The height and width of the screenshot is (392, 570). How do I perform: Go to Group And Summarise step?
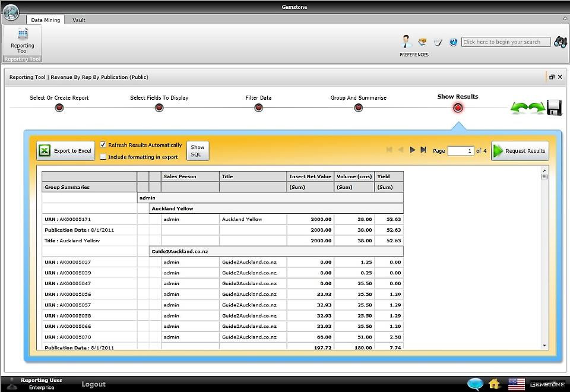pyautogui.click(x=359, y=108)
